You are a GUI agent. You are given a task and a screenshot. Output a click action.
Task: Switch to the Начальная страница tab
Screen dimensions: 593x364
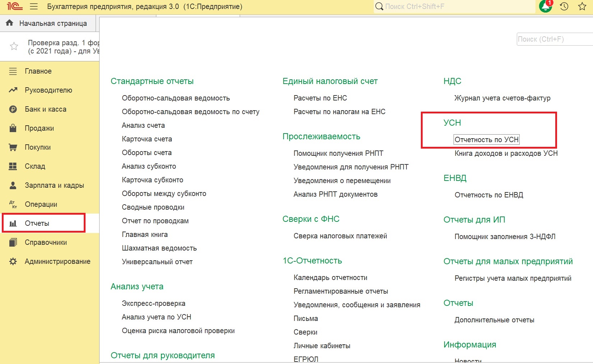click(48, 23)
